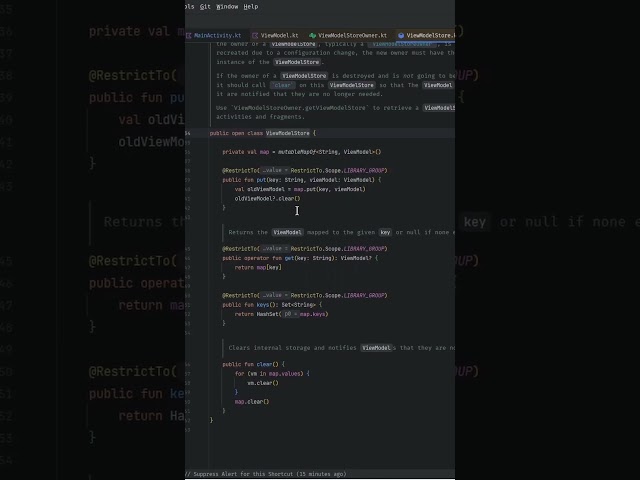Click 'HashSet' in the keys function body
The image size is (640, 480).
coord(267,314)
